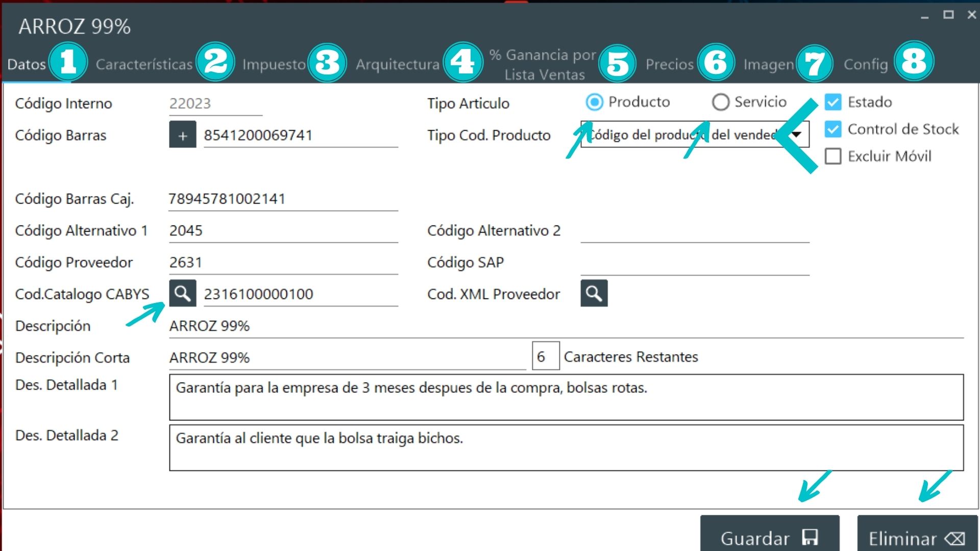Disable the Control de Stock checkbox
The width and height of the screenshot is (980, 551).
(x=833, y=129)
